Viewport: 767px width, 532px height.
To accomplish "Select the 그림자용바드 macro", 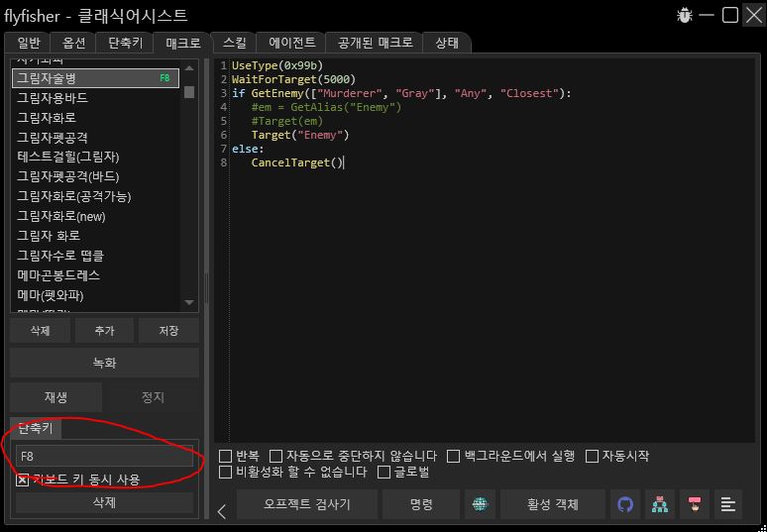I will click(x=95, y=98).
